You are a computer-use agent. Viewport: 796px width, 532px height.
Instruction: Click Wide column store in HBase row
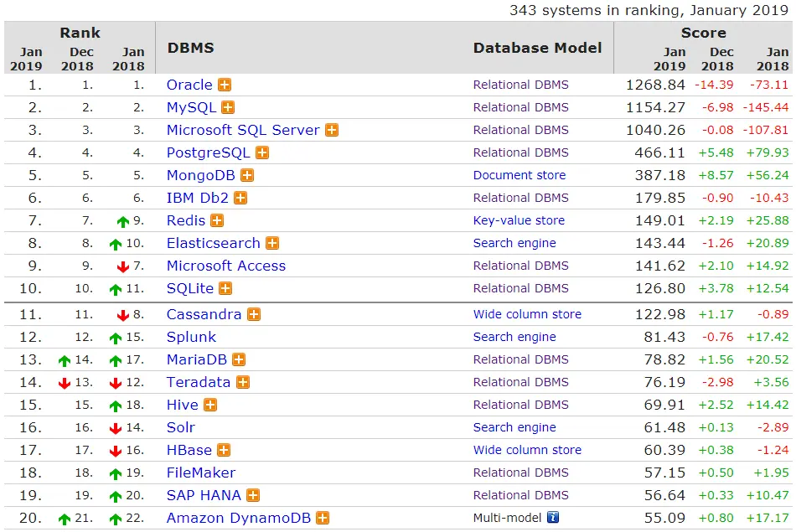pyautogui.click(x=527, y=450)
